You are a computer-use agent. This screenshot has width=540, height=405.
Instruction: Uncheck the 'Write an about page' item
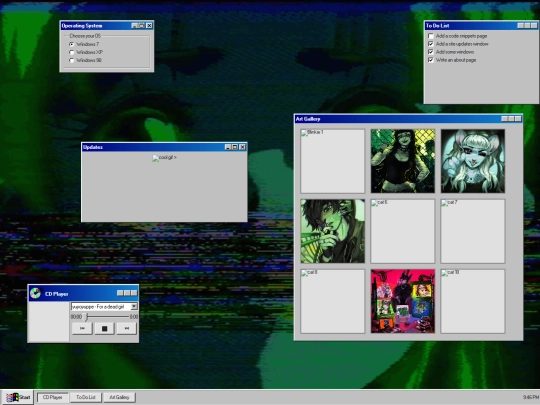(x=430, y=60)
